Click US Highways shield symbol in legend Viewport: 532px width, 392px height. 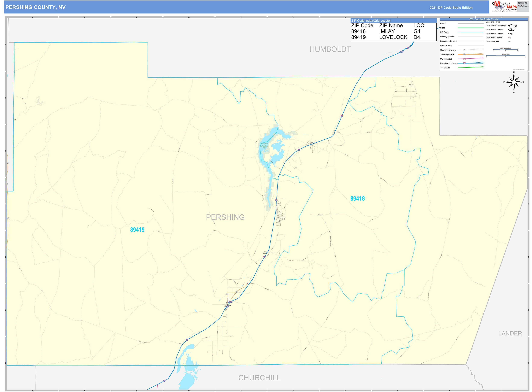(x=464, y=59)
